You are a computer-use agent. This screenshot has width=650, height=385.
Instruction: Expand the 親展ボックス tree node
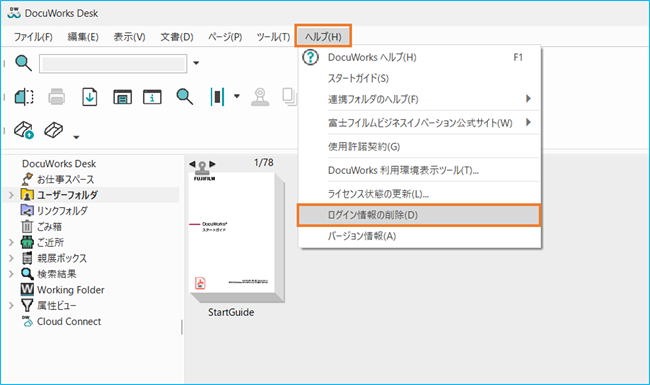[11, 258]
